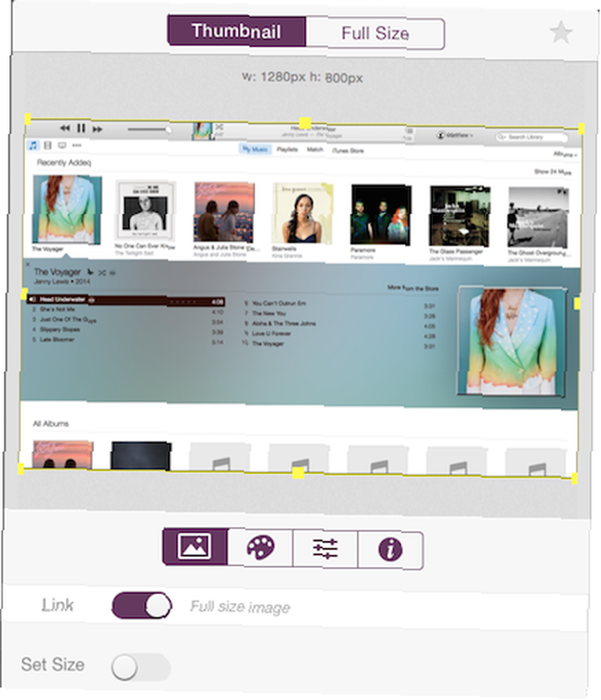Click the bottom-center yellow crop handle
Screen dimensions: 601x700
[298, 472]
